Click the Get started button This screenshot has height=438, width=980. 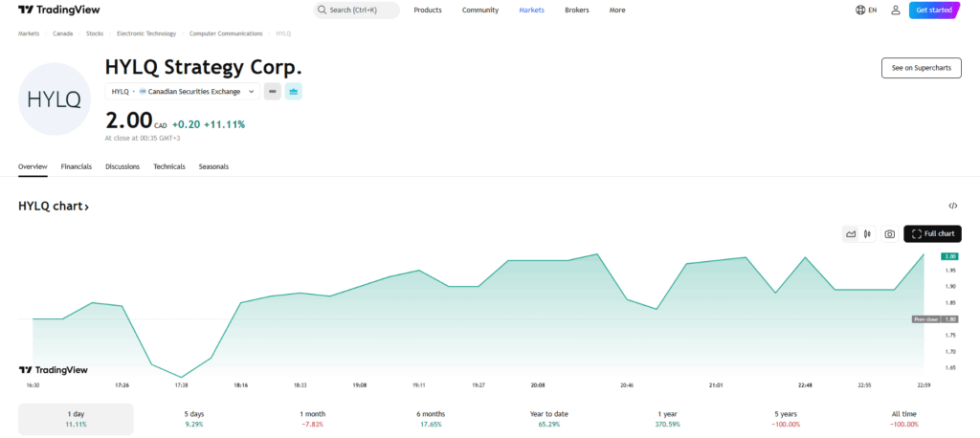click(934, 10)
